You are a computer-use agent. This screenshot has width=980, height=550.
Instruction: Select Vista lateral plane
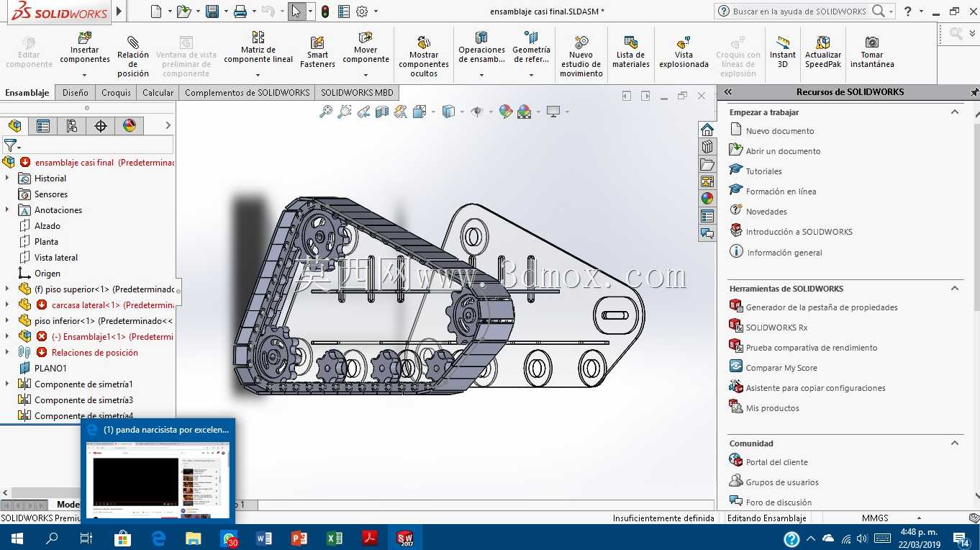click(56, 257)
